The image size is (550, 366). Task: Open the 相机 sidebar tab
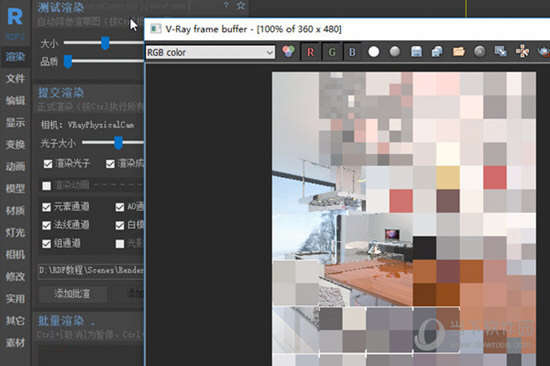click(15, 255)
